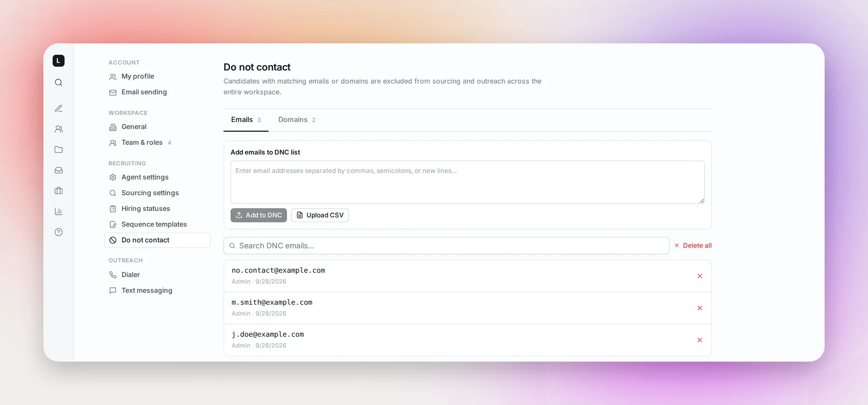Open Email sending settings
868x405 pixels.
pos(157,92)
